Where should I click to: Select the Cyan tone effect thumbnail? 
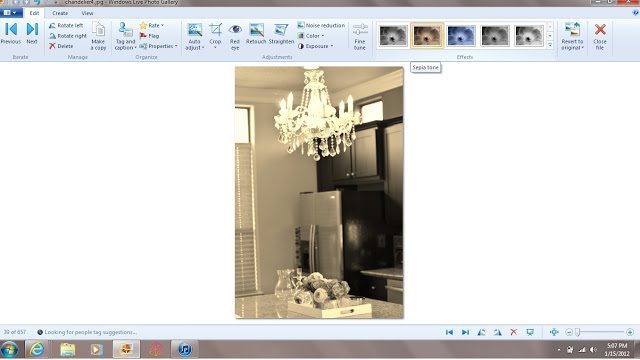tap(461, 36)
